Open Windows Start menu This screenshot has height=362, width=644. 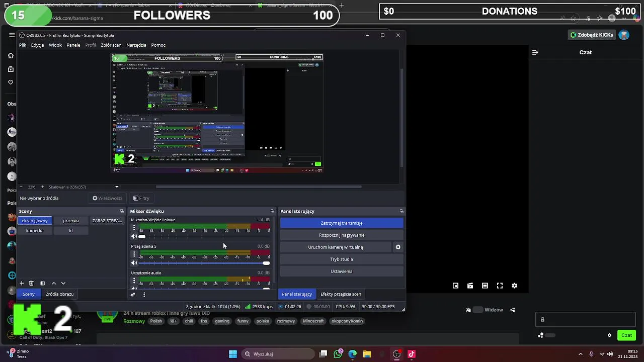click(x=233, y=354)
